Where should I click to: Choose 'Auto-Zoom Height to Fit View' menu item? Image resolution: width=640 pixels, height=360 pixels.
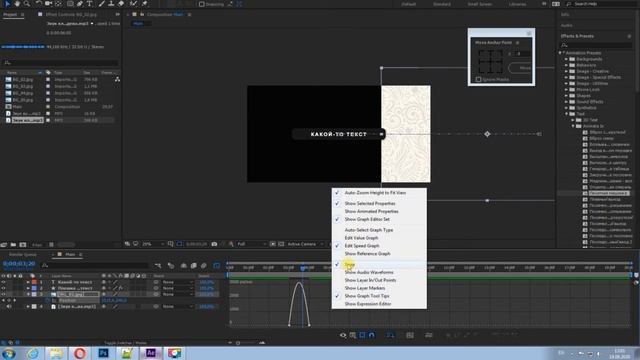pos(375,193)
